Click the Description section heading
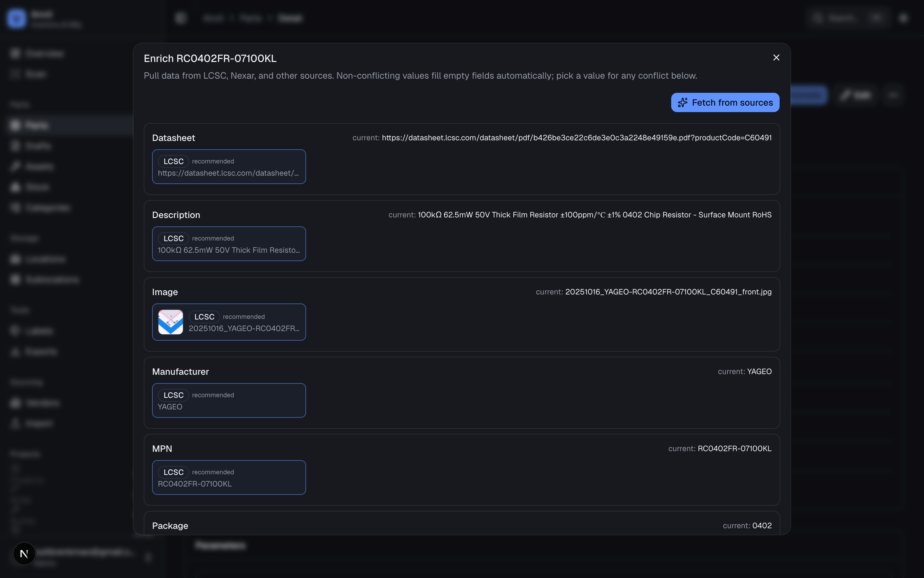924x578 pixels. point(176,215)
